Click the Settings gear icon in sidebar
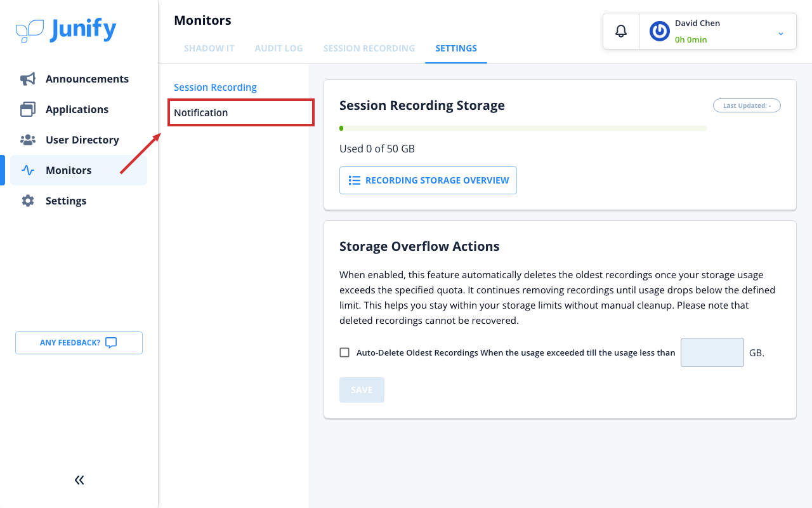This screenshot has width=812, height=508. (28, 201)
